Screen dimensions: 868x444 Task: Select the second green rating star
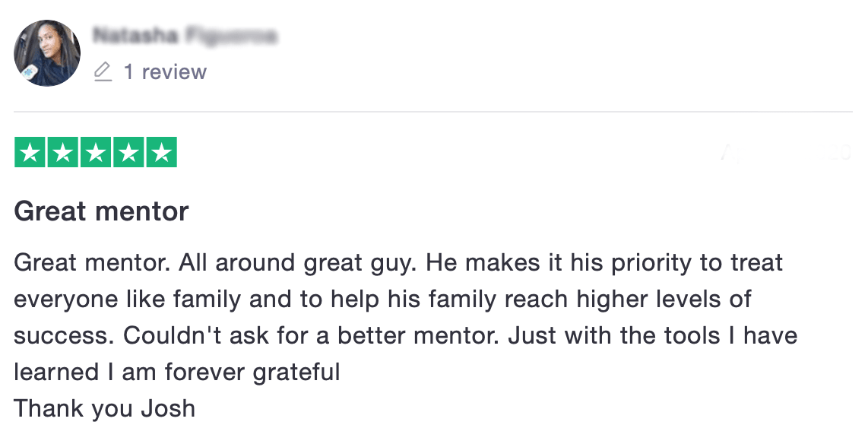(x=63, y=153)
